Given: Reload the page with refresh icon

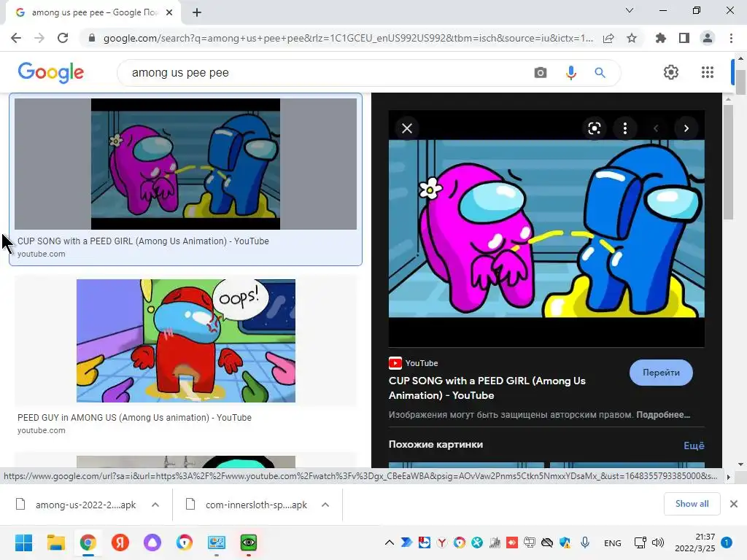Looking at the screenshot, I should pyautogui.click(x=63, y=38).
